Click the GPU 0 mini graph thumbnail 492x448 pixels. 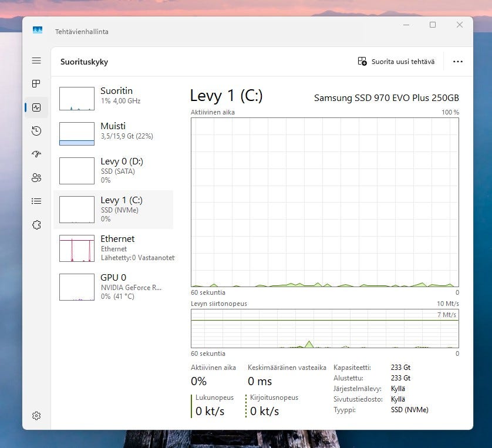(77, 287)
